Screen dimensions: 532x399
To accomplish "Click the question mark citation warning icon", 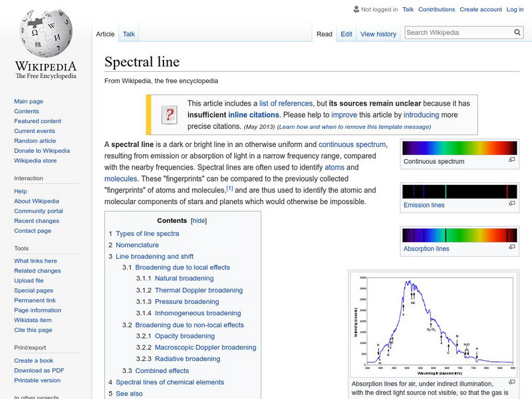I will coord(169,114).
